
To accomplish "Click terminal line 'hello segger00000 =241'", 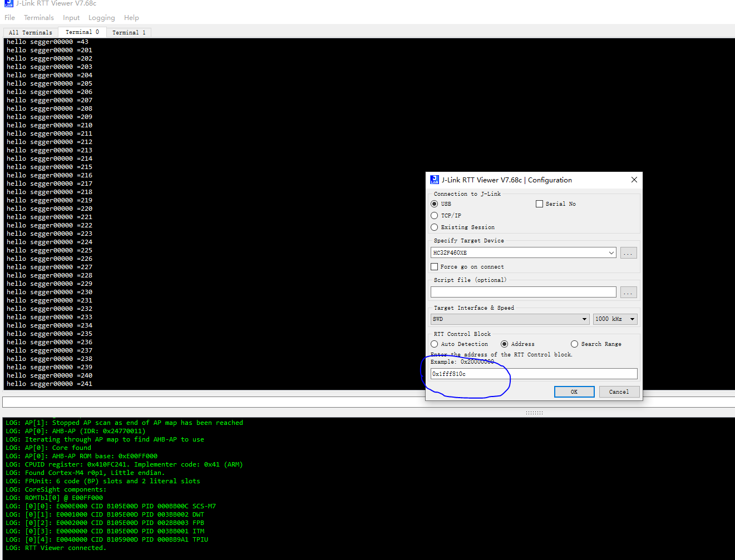I will pos(50,384).
